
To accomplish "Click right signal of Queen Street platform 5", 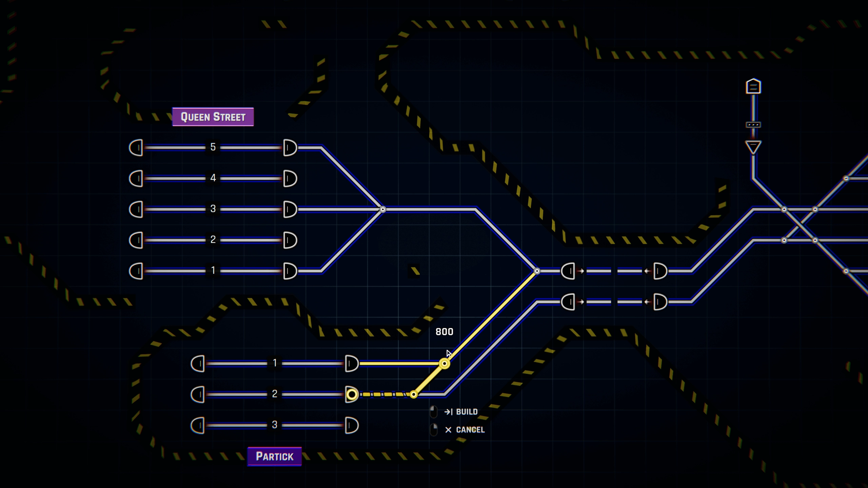I will click(x=290, y=148).
